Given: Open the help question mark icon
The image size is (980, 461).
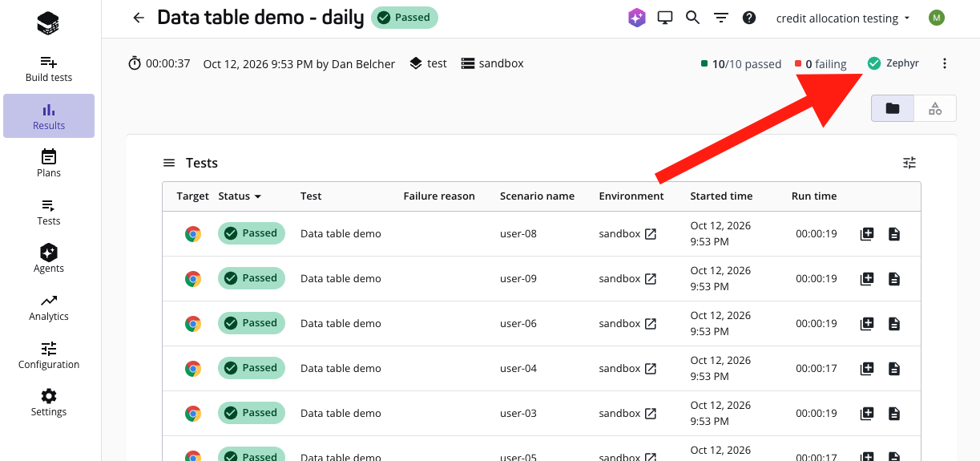Looking at the screenshot, I should (x=749, y=18).
